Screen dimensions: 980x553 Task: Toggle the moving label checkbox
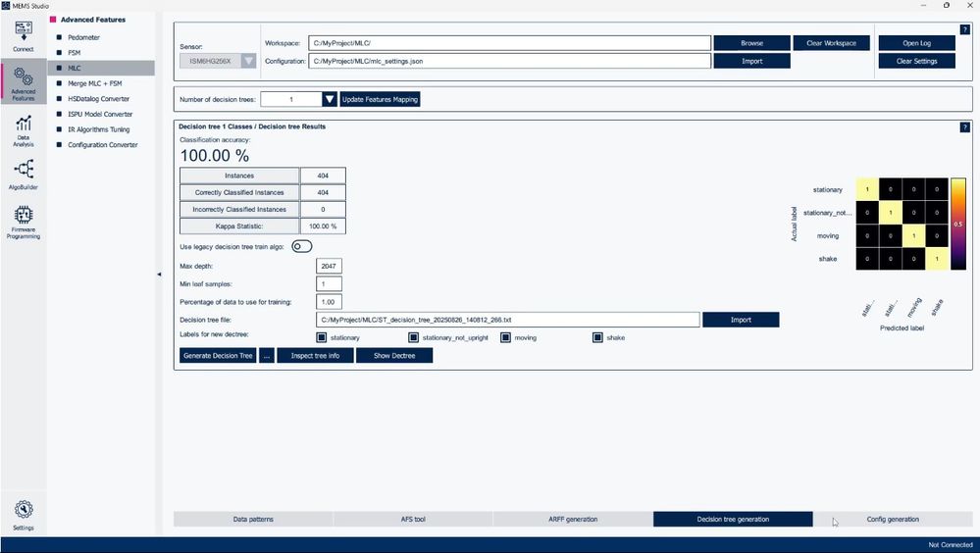click(505, 337)
